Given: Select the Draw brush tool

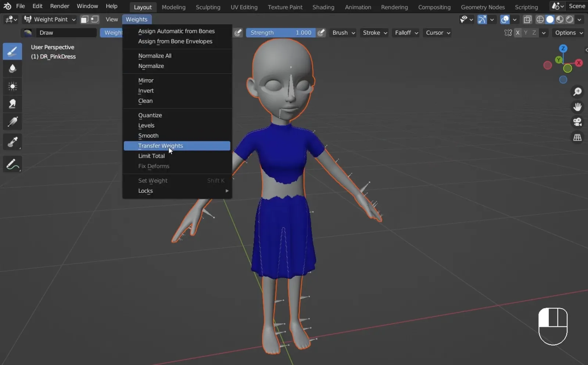Looking at the screenshot, I should tap(12, 51).
